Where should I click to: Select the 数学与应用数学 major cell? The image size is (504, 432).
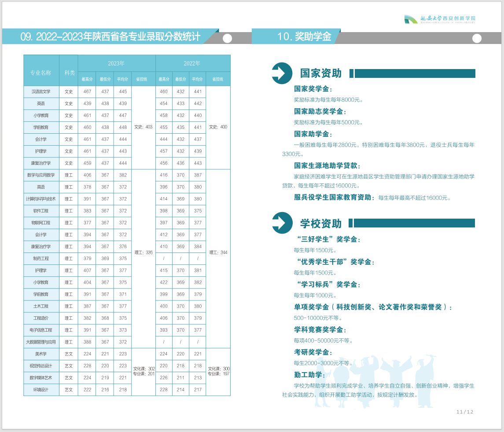41,175
